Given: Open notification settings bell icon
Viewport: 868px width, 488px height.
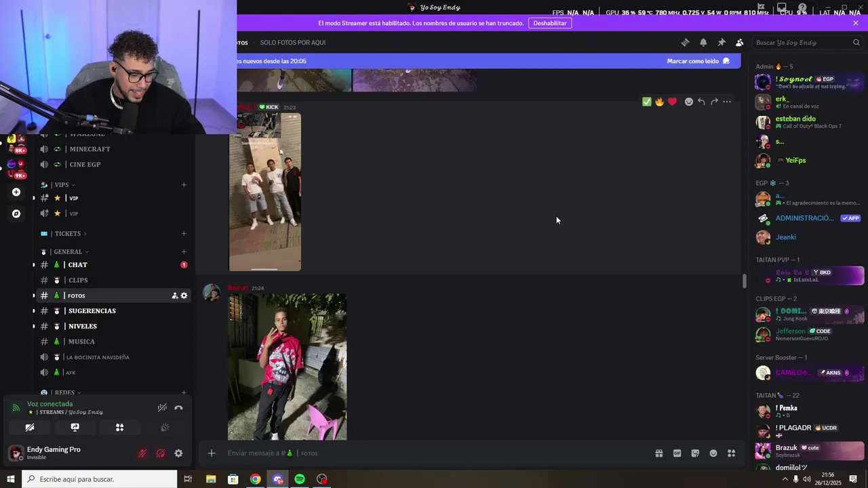Looking at the screenshot, I should [703, 42].
